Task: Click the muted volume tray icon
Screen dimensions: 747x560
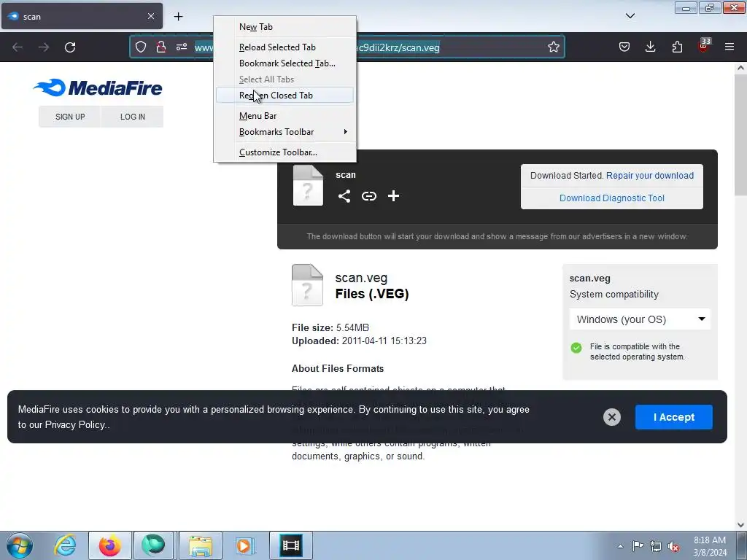Action: (673, 546)
